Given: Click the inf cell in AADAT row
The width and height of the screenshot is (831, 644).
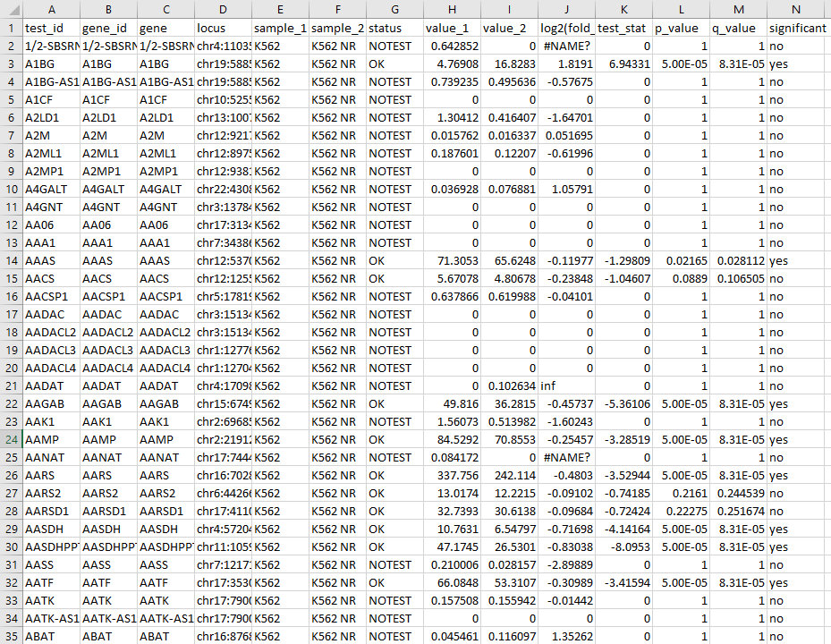Looking at the screenshot, I should (566, 386).
